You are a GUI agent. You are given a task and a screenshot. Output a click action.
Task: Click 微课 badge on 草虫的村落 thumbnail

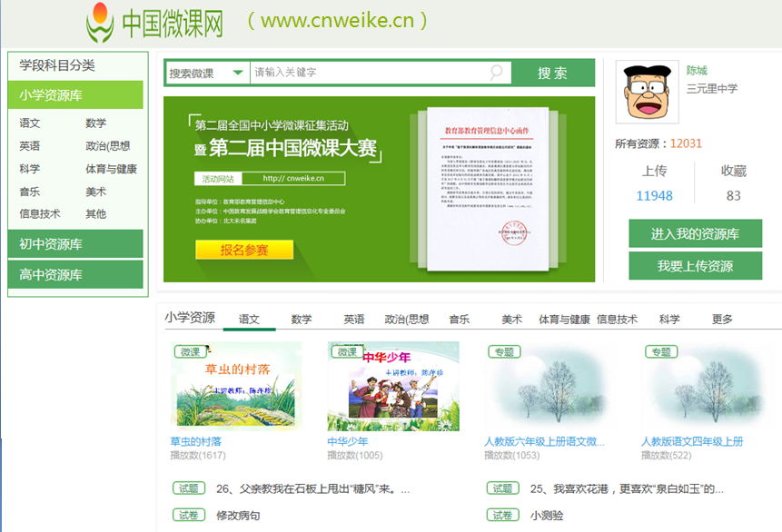tap(189, 351)
